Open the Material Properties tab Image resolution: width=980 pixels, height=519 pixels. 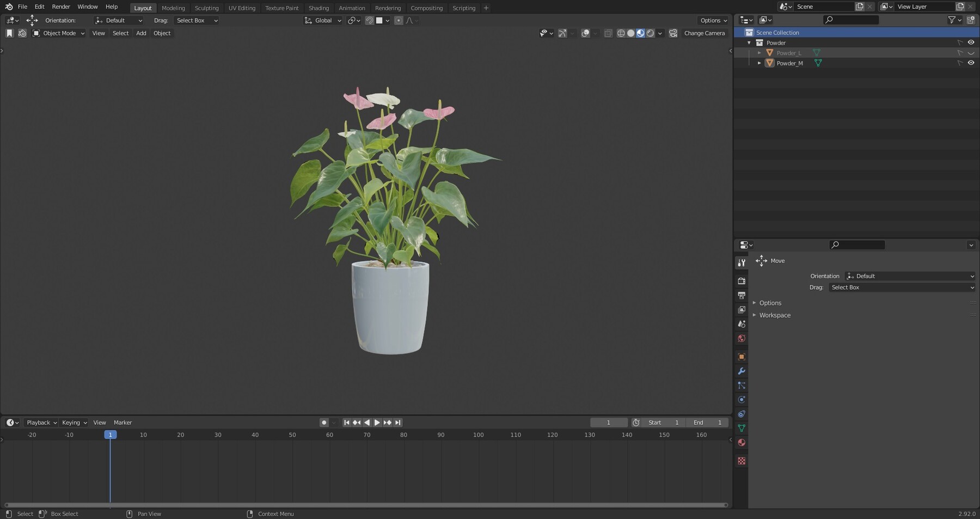click(x=742, y=442)
